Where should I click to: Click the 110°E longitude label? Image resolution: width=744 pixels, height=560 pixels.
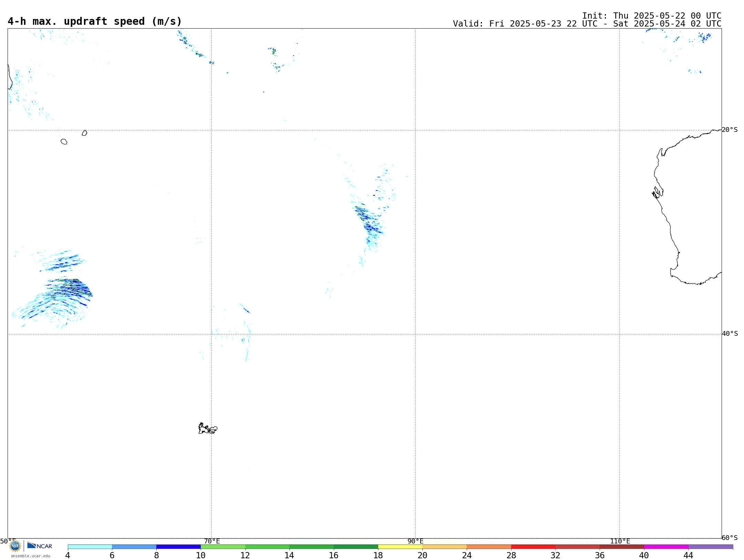pyautogui.click(x=620, y=541)
